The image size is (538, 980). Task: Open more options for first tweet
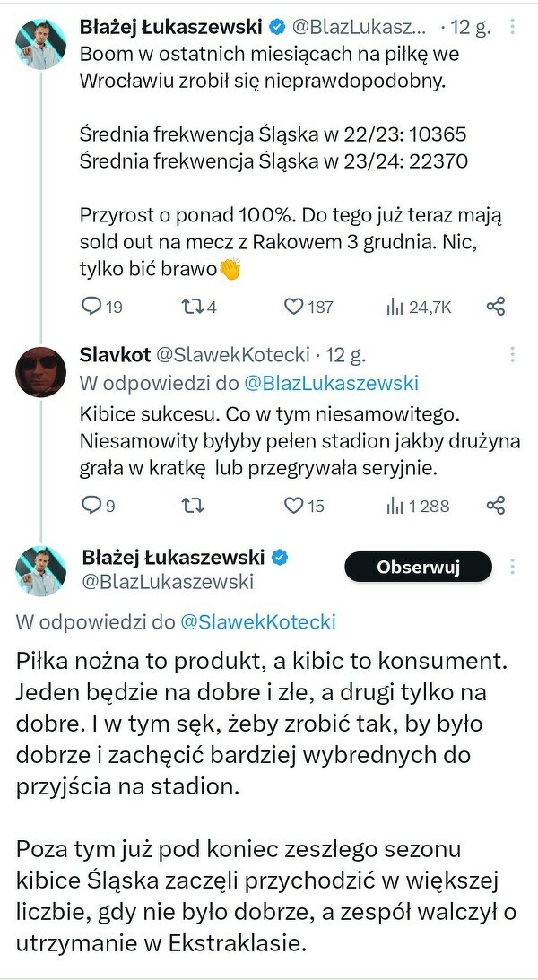513,27
